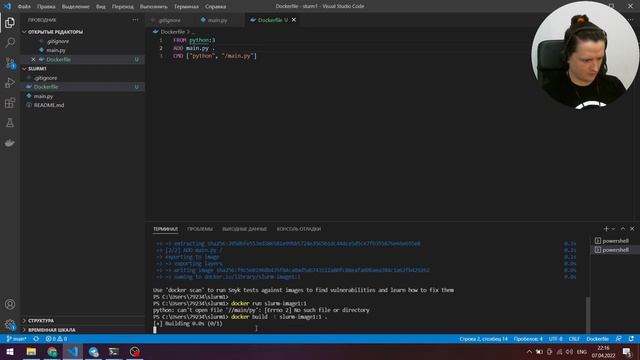Image resolution: width=640 pixels, height=360 pixels.
Task: Expand the Timeline section
Action: (51, 330)
